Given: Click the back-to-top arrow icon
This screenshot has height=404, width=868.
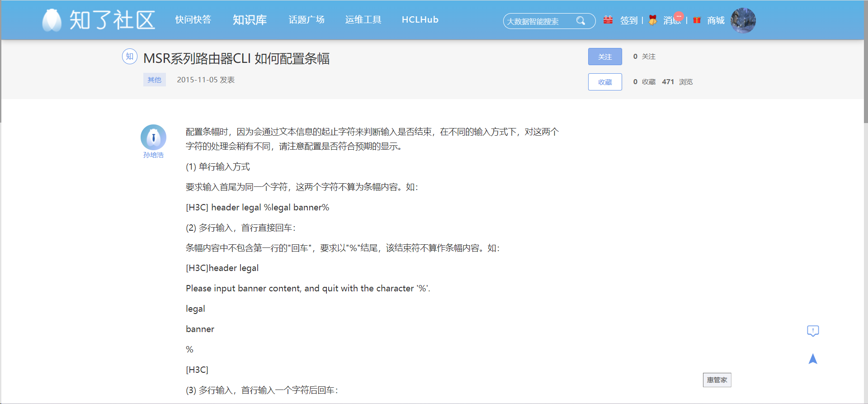Looking at the screenshot, I should pyautogui.click(x=813, y=359).
